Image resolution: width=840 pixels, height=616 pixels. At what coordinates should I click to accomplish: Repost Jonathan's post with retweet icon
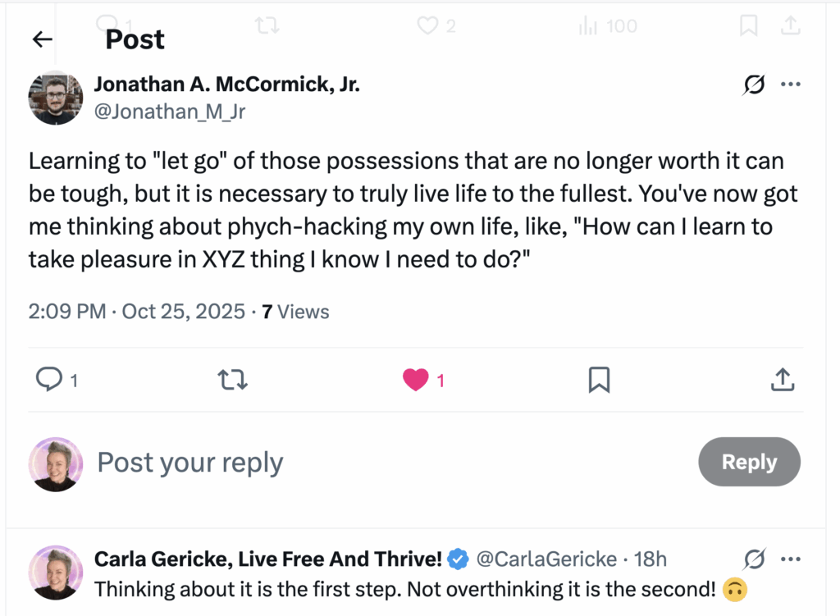click(x=233, y=379)
